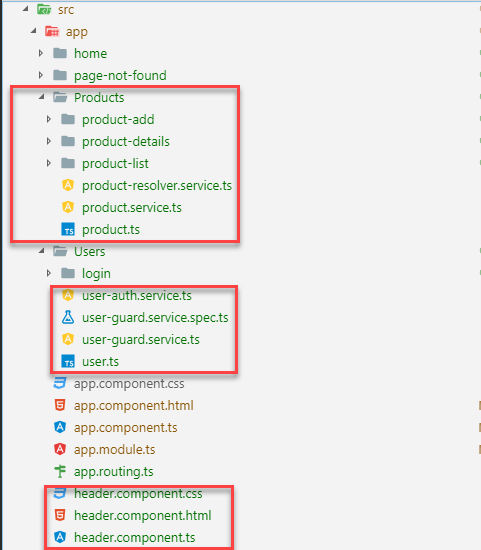Open app.component.ts file

coord(126,428)
